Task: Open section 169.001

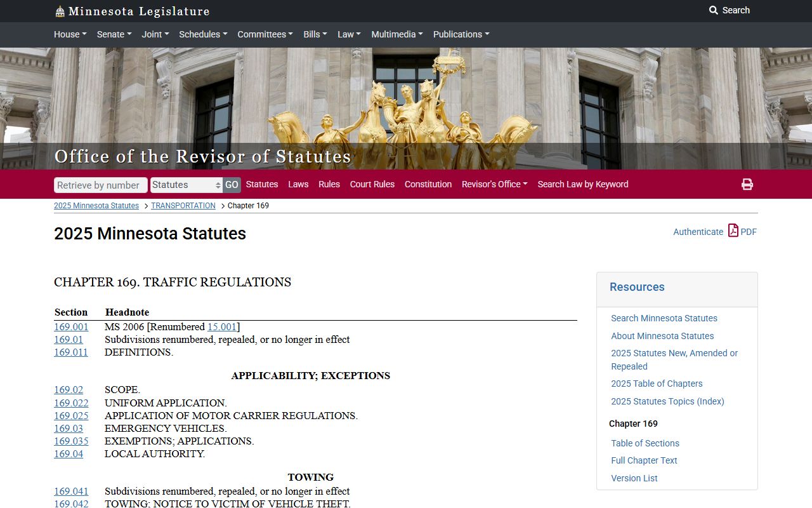Action: [71, 327]
